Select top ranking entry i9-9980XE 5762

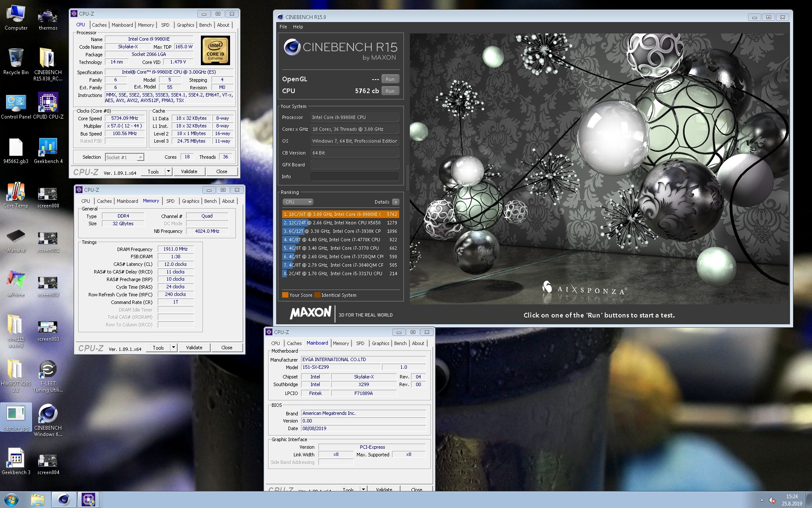(x=340, y=214)
